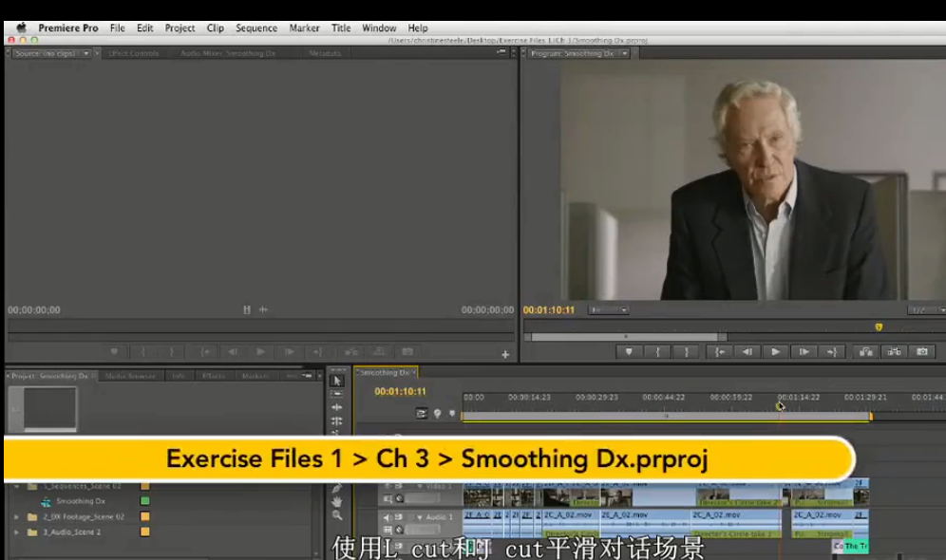Viewport: 946px width, 560px height.
Task: Click the yellow playhead marker in Program monitor
Action: (x=879, y=327)
